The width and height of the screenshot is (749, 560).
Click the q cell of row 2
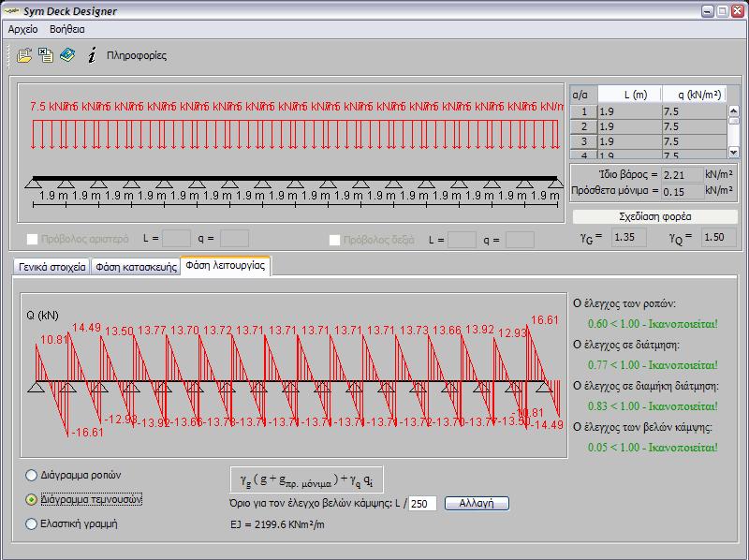click(694, 126)
